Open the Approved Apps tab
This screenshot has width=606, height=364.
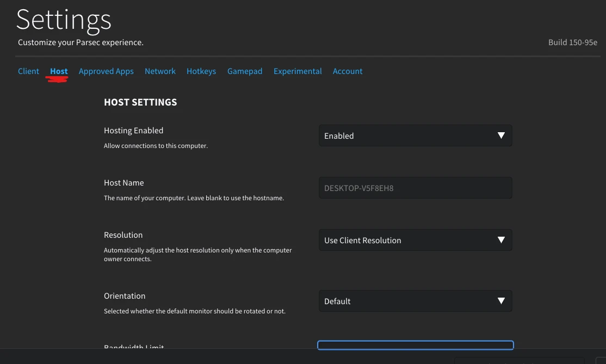(x=106, y=71)
